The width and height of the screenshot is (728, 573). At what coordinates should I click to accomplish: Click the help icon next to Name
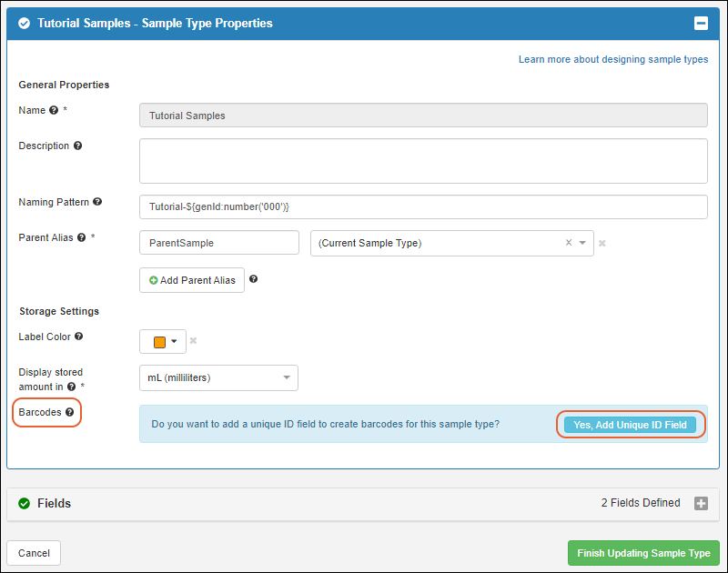(54, 110)
